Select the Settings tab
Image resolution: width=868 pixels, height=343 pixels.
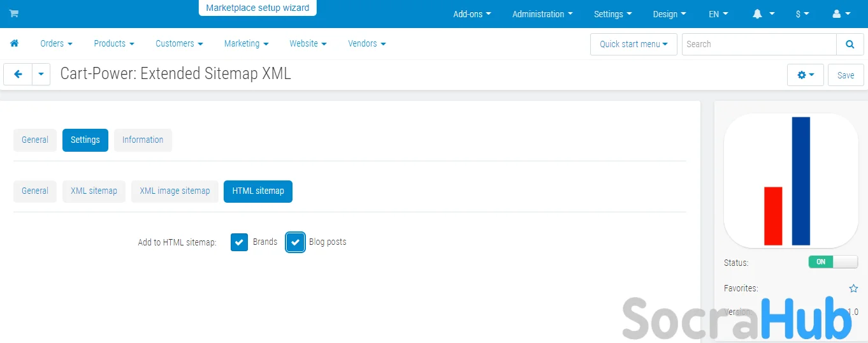coord(85,140)
